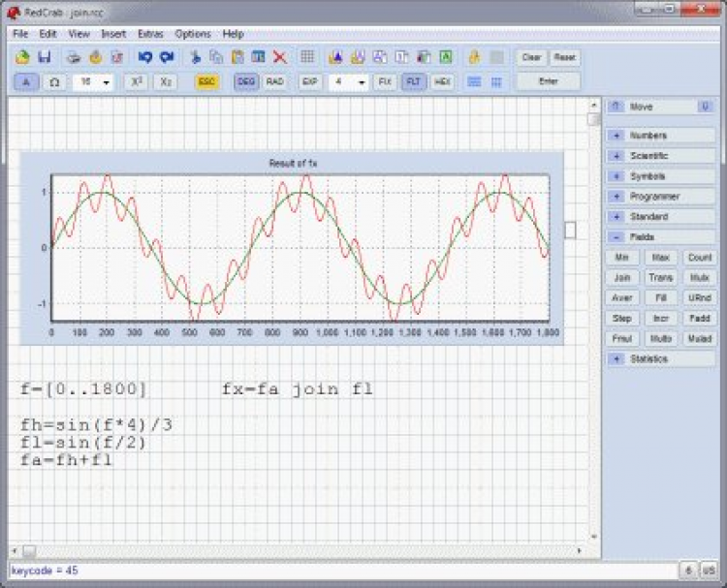
Task: Open the Insert menu
Action: click(x=113, y=34)
